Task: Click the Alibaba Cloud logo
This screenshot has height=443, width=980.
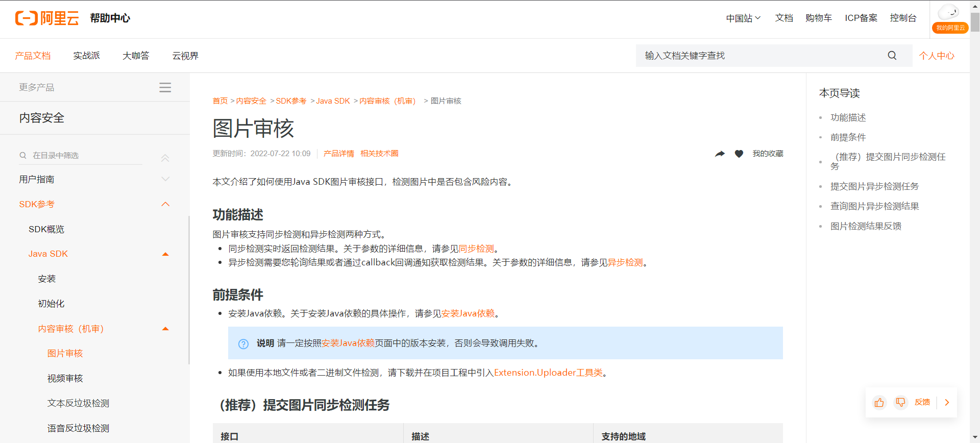Action: tap(47, 18)
